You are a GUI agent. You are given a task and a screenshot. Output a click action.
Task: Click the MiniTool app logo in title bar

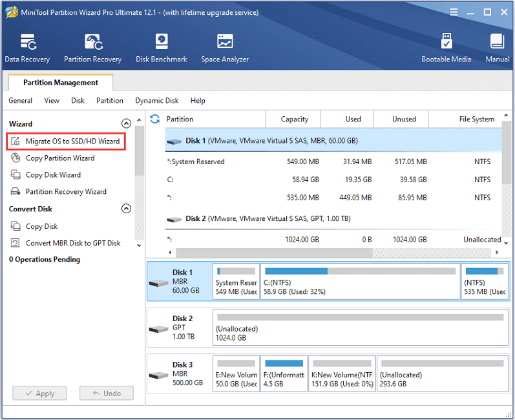[12, 12]
